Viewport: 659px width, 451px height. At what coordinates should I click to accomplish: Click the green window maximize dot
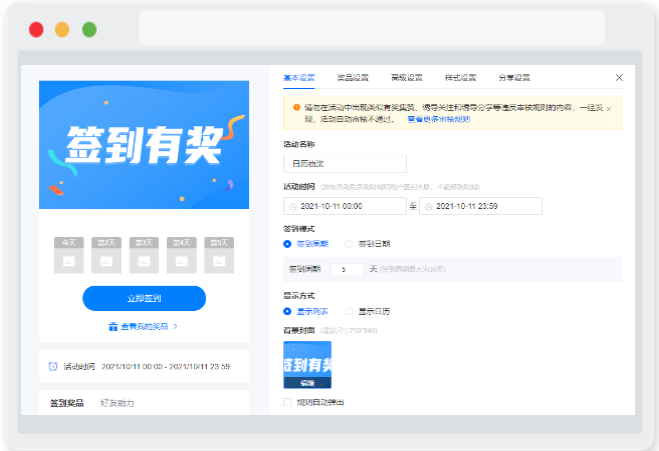89,30
